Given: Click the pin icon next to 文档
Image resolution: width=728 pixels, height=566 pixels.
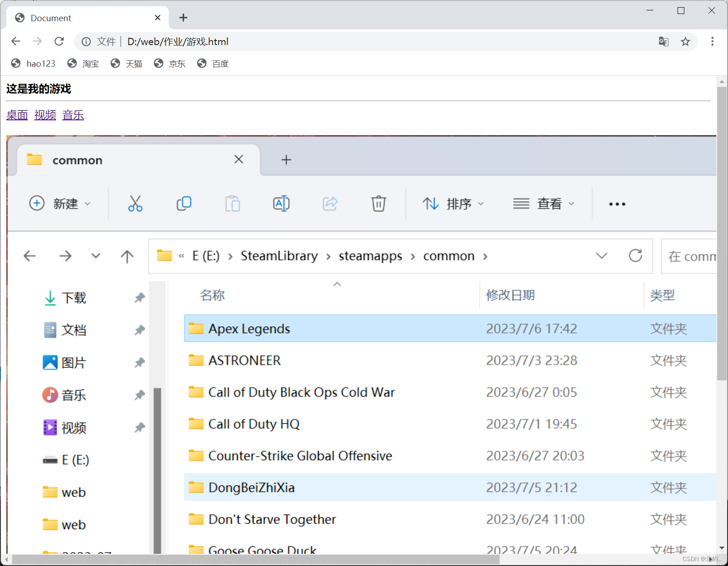Looking at the screenshot, I should click(140, 330).
